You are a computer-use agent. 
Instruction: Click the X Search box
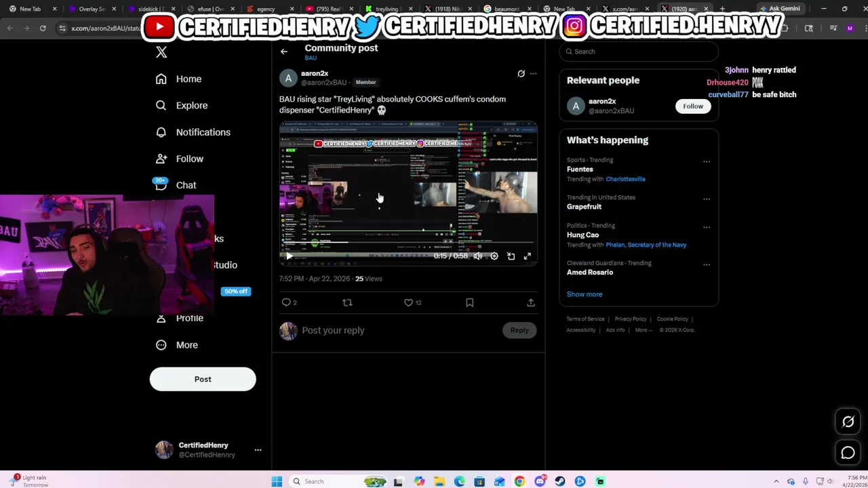[639, 52]
